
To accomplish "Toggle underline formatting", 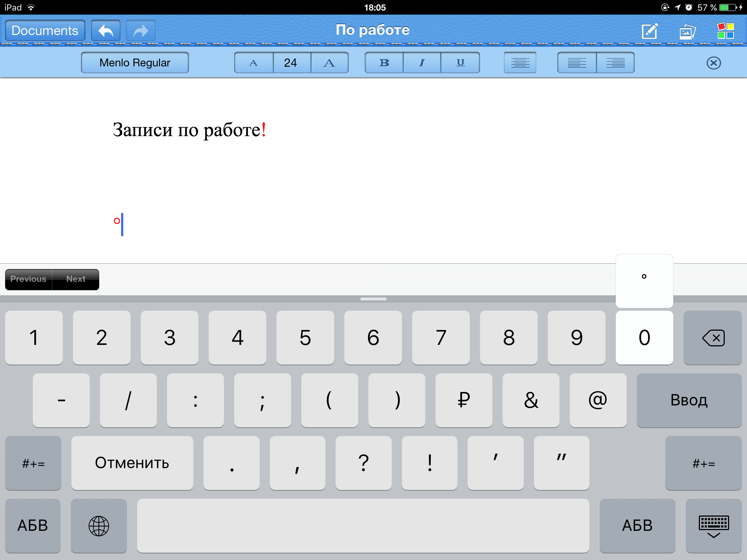I will pos(460,63).
